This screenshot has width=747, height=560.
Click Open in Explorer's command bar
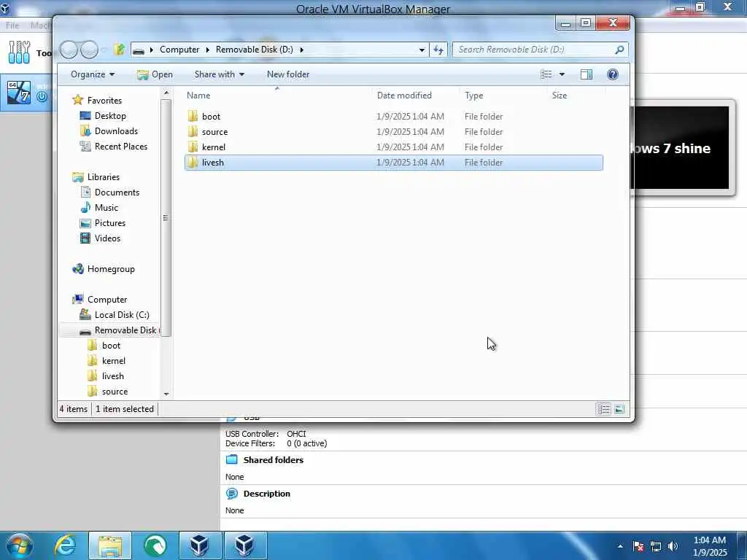[155, 74]
